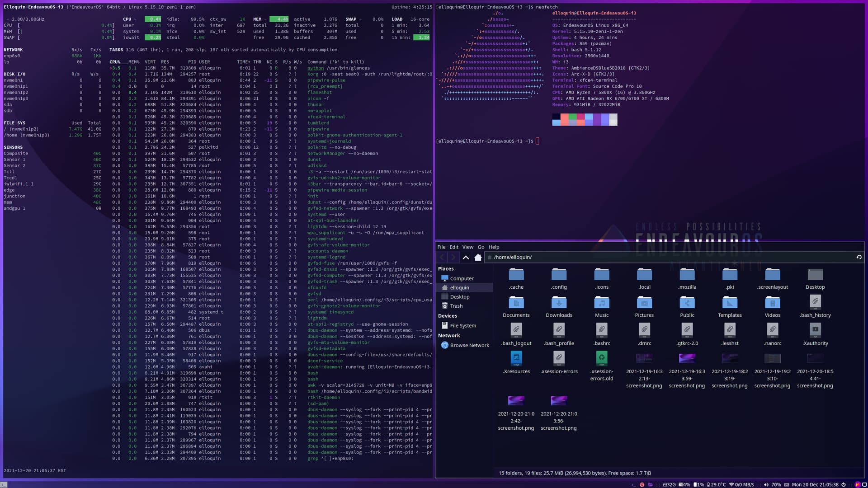868x488 pixels.
Task: Click the flameshot process row in glances
Action: [270, 92]
